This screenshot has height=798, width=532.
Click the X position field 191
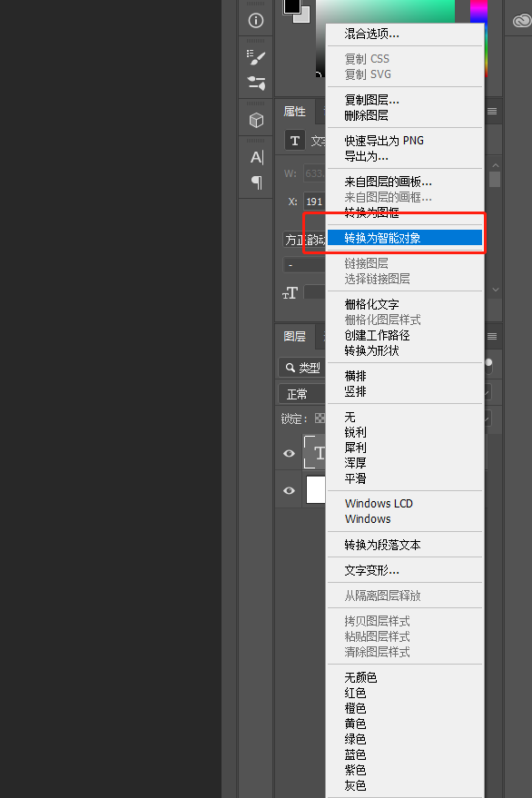point(315,202)
